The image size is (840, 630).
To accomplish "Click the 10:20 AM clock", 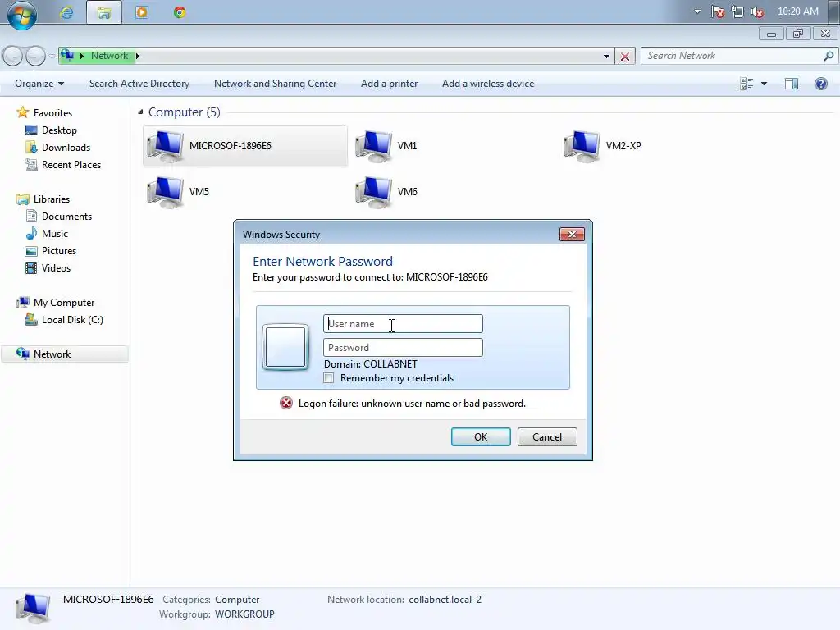I will [x=797, y=11].
